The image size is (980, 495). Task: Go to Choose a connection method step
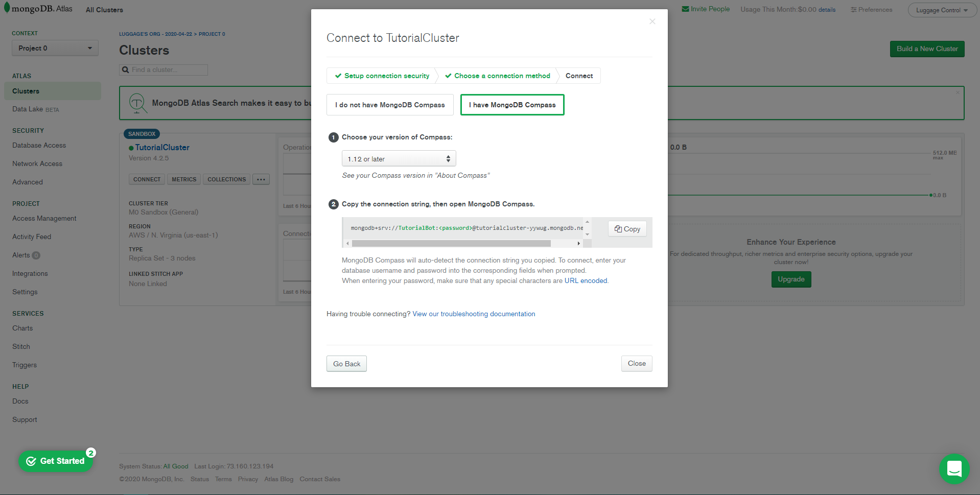point(497,76)
